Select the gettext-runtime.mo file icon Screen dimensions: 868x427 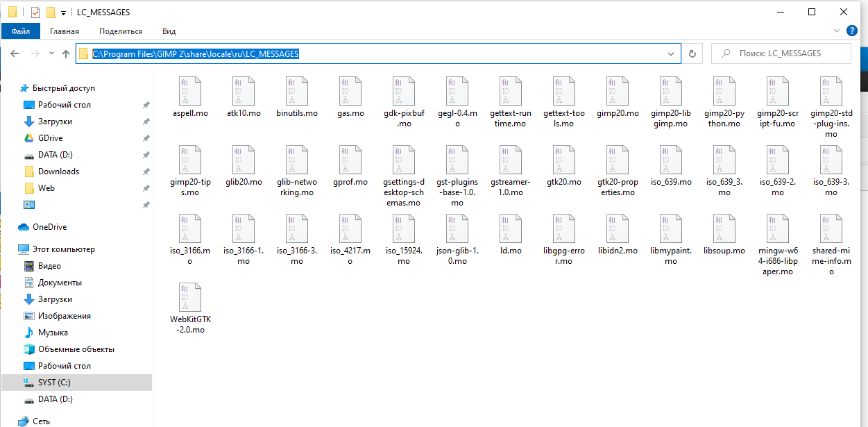pos(511,90)
